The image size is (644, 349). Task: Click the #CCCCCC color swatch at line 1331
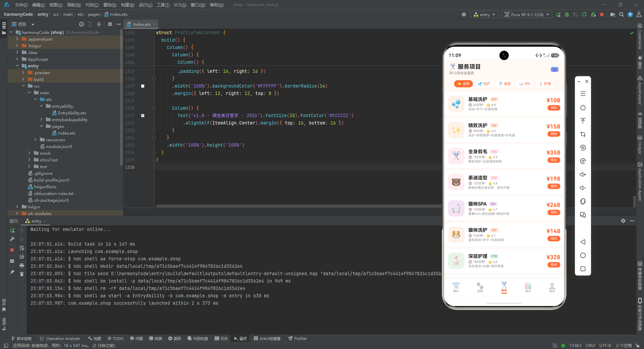click(x=143, y=115)
